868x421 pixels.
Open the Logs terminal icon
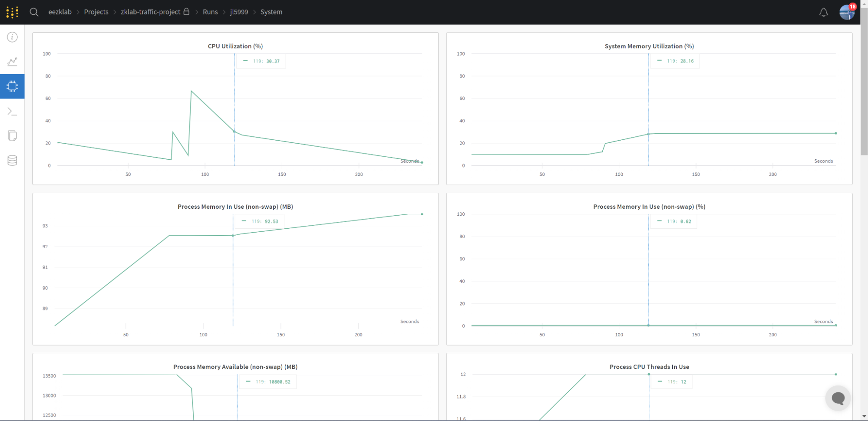tap(12, 112)
